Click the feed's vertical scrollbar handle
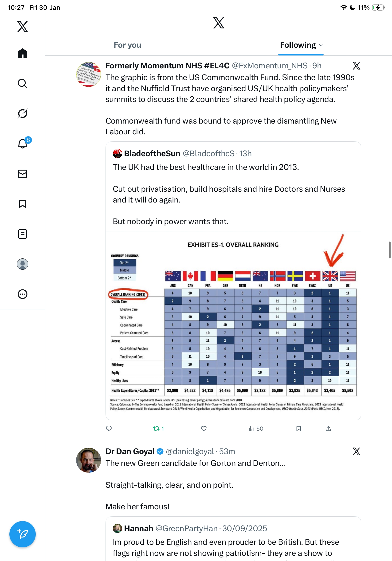 [390, 249]
